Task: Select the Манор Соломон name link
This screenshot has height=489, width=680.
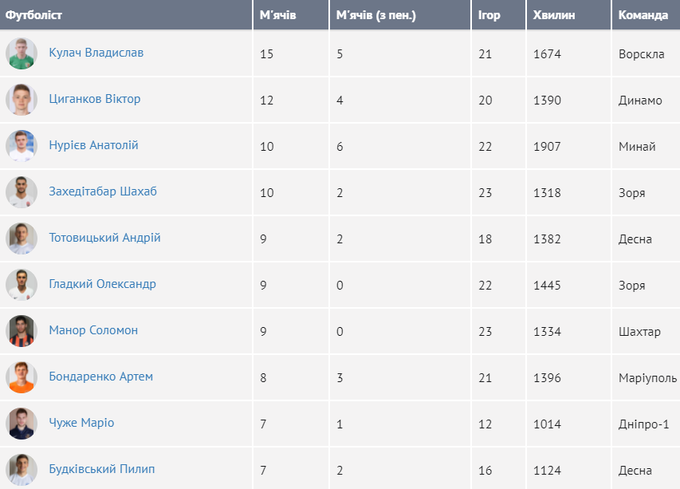Action: point(93,330)
